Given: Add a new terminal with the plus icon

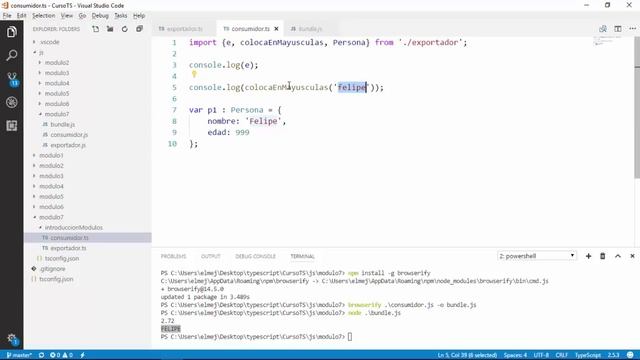Looking at the screenshot, I should (588, 256).
